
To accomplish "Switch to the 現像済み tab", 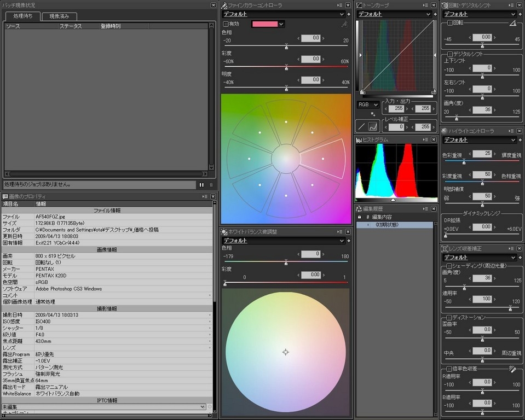I will tap(60, 16).
